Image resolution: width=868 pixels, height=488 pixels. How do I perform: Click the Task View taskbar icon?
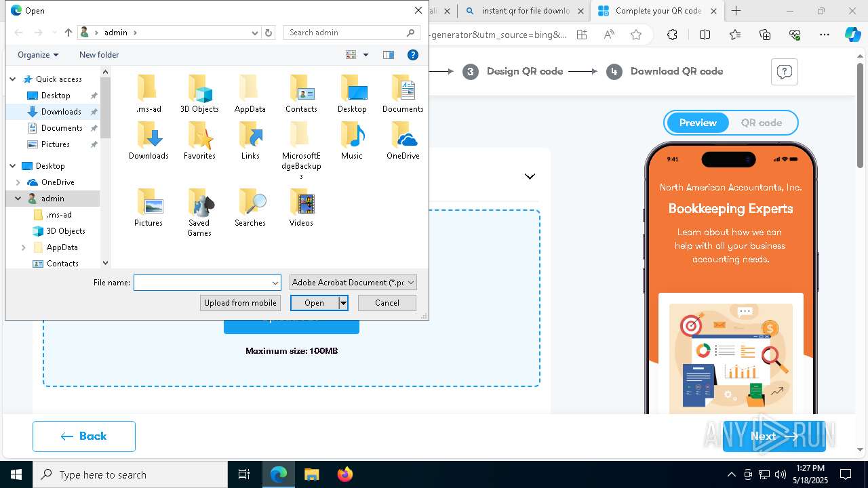[244, 474]
